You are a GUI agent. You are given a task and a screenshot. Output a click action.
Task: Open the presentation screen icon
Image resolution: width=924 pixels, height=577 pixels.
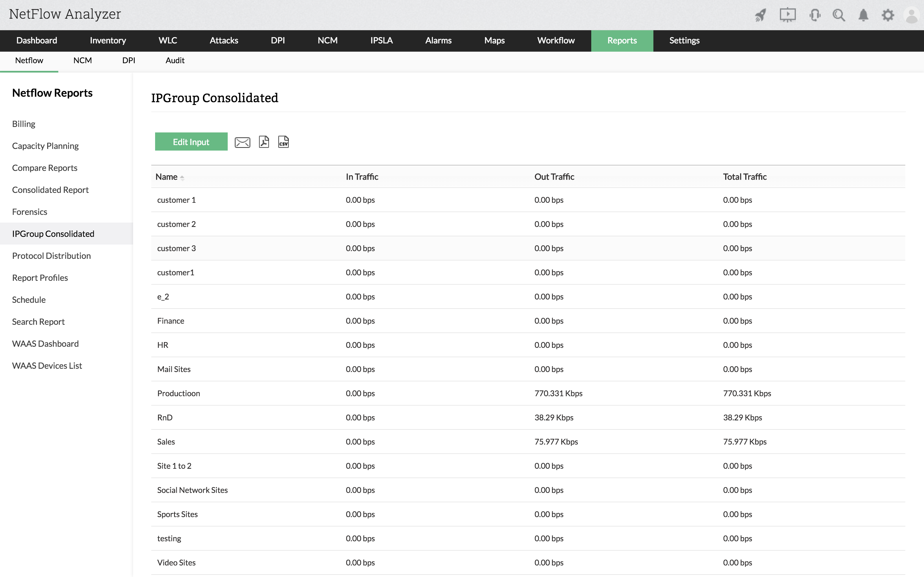[787, 15]
